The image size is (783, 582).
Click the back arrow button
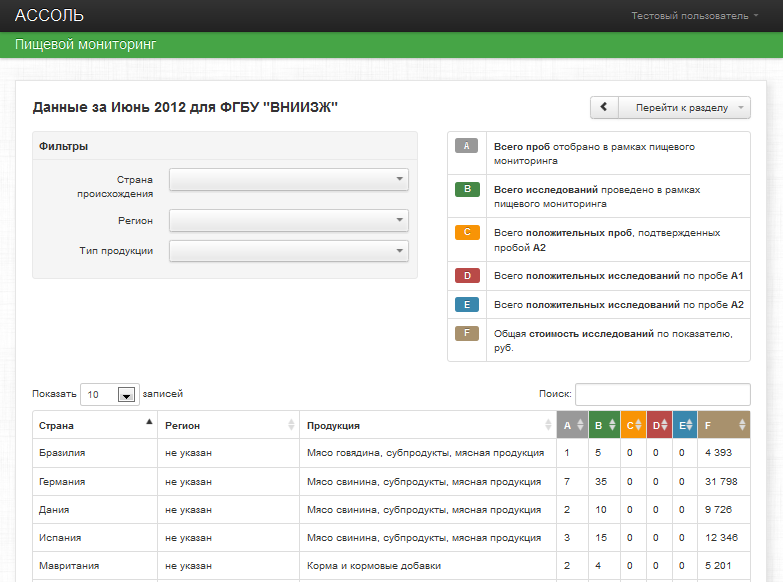603,108
